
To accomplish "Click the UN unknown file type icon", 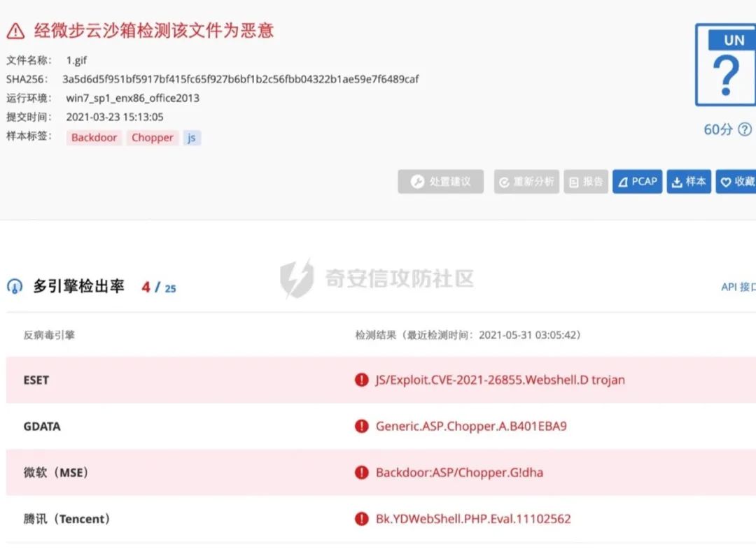I will coord(725,65).
